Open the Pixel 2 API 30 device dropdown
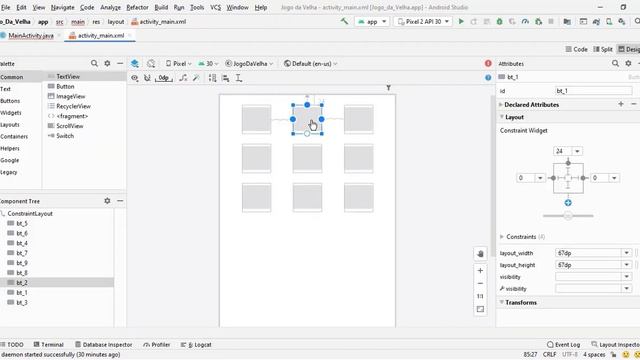Viewport: 640px width, 360px height. tap(423, 21)
